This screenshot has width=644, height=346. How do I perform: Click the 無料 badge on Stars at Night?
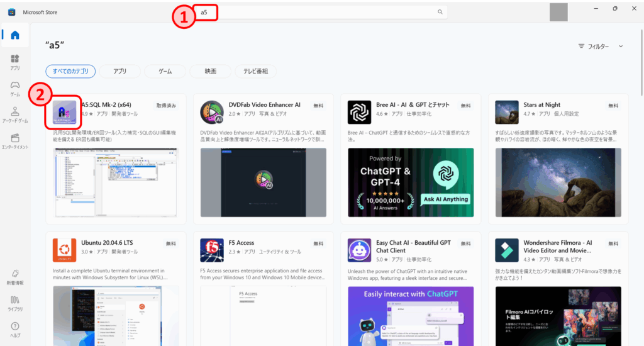613,106
